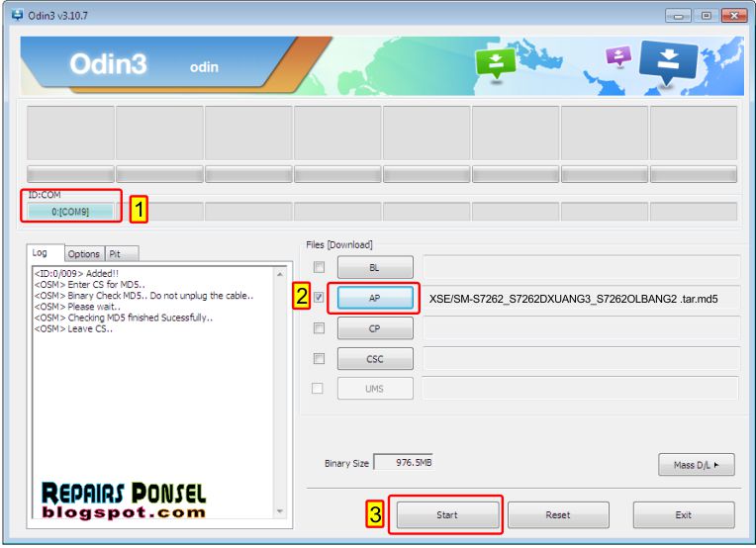Enable the CSC file checkbox

pyautogui.click(x=319, y=359)
